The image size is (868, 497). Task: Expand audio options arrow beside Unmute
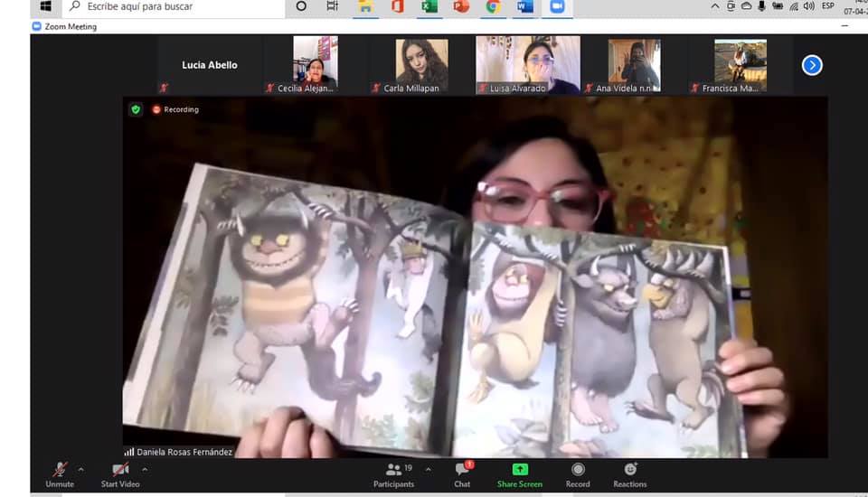(81, 469)
